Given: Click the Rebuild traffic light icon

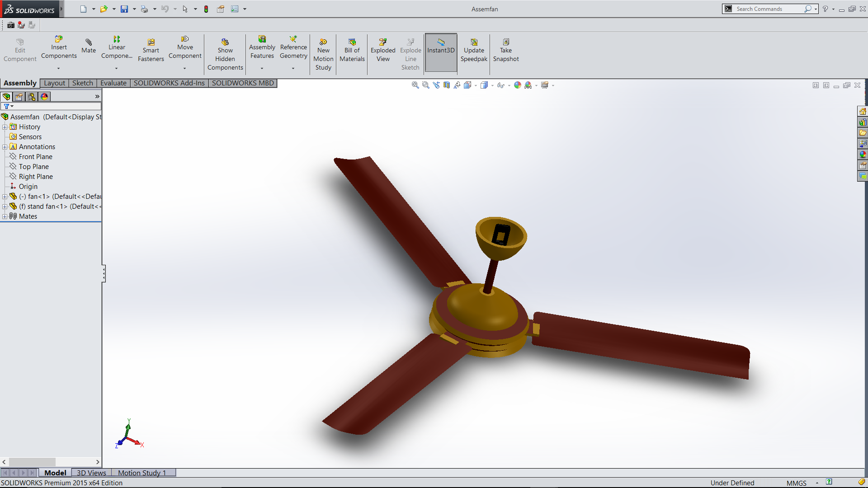Looking at the screenshot, I should point(206,9).
